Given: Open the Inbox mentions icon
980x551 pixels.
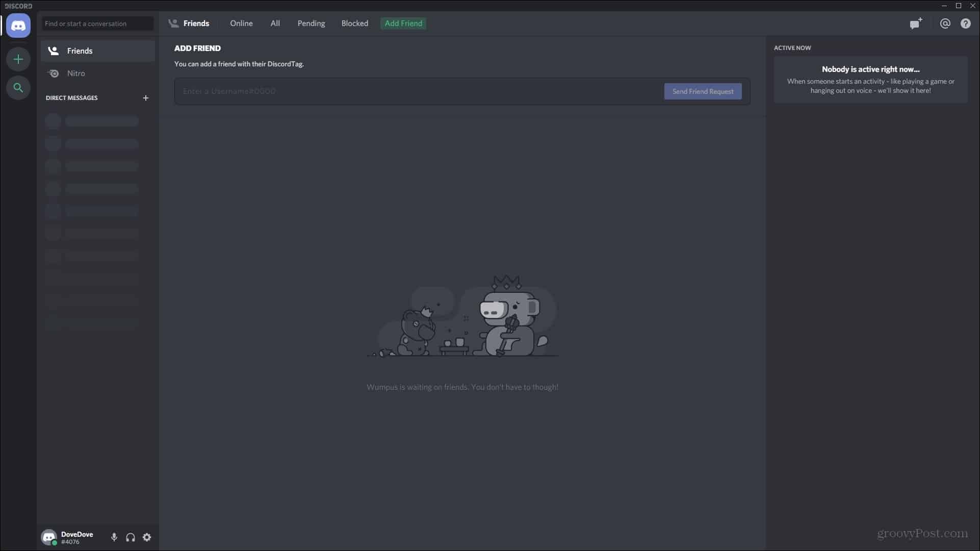Looking at the screenshot, I should [945, 23].
